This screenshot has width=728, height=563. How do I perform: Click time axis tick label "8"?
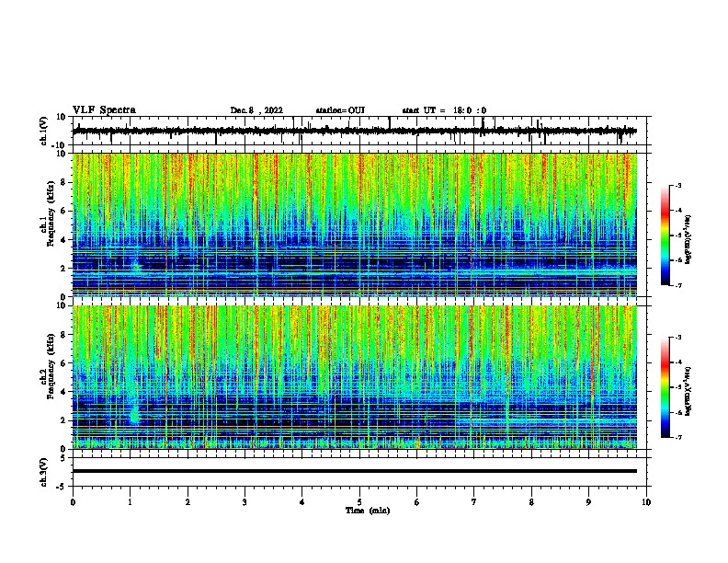click(531, 502)
